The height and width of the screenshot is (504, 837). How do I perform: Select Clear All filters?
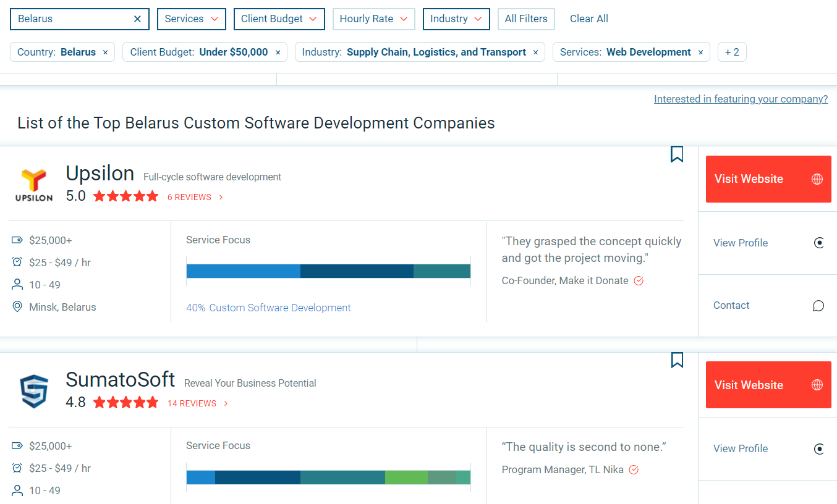[589, 19]
